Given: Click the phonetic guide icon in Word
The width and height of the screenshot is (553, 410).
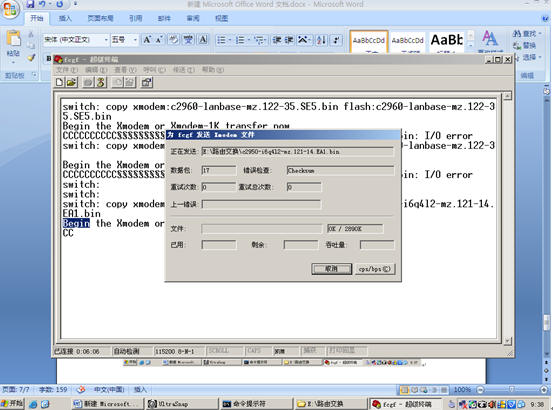Looking at the screenshot, I should click(188, 40).
